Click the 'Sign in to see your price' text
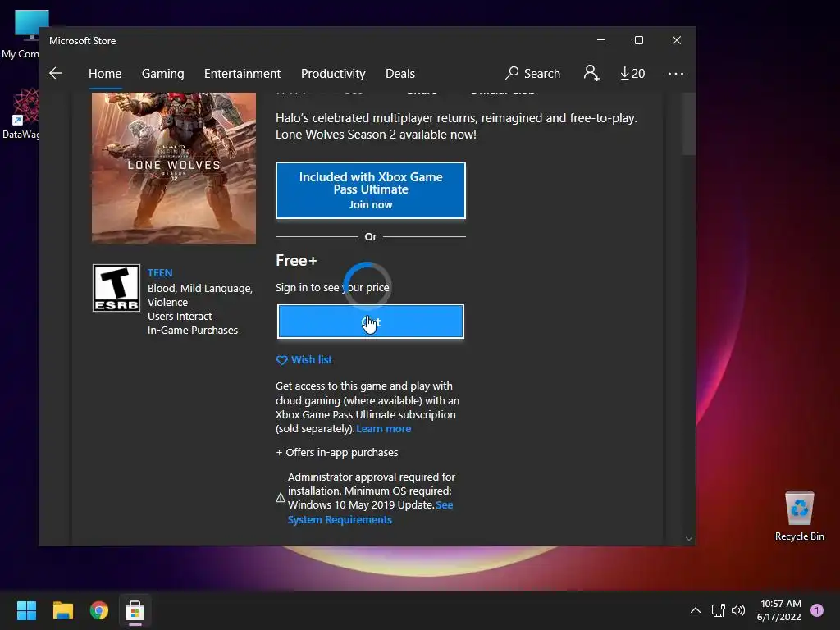The width and height of the screenshot is (840, 630). point(332,287)
